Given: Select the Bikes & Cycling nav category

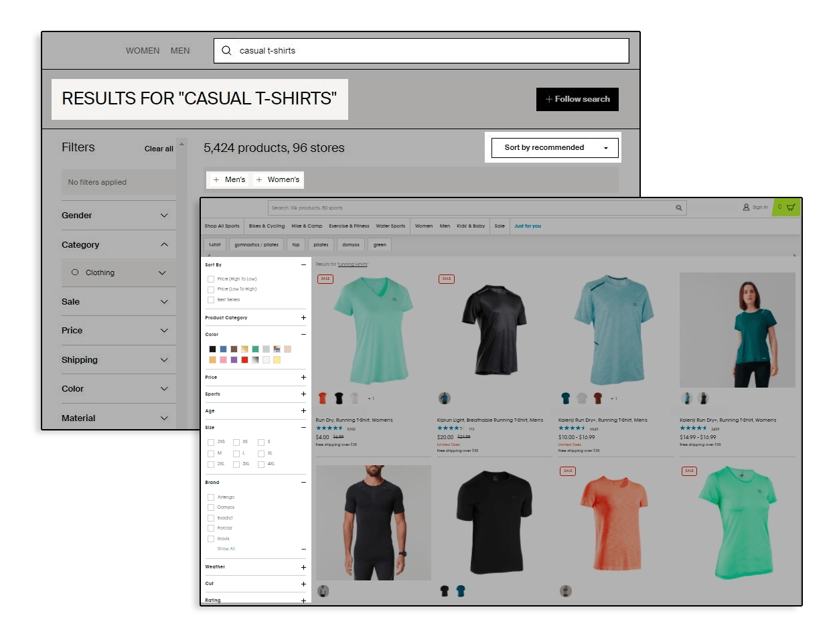Looking at the screenshot, I should [x=267, y=226].
